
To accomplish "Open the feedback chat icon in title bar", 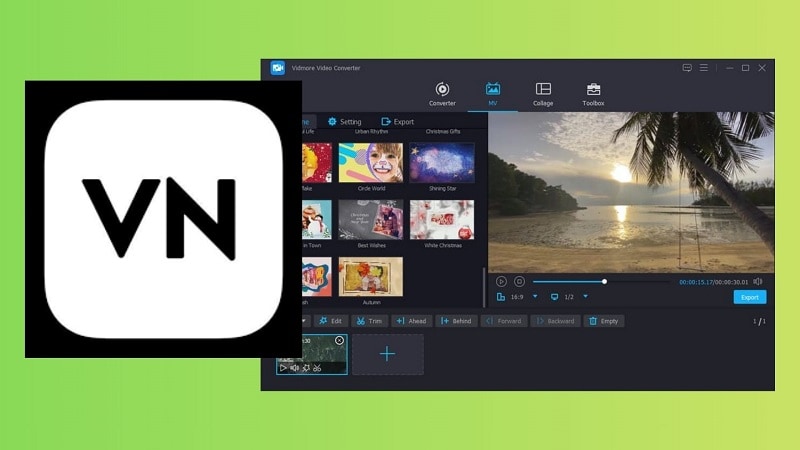I will (687, 68).
